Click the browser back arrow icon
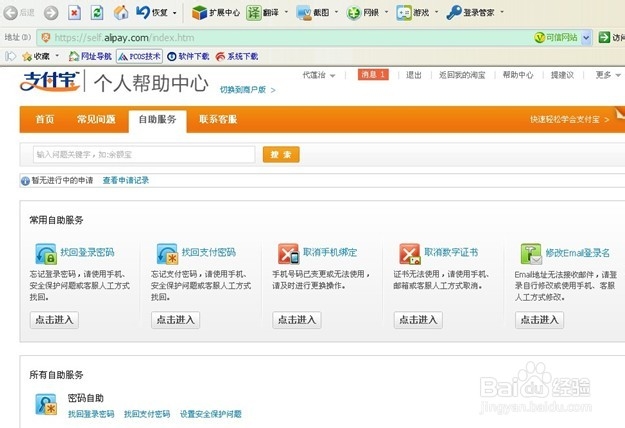The height and width of the screenshot is (428, 625). 10,13
